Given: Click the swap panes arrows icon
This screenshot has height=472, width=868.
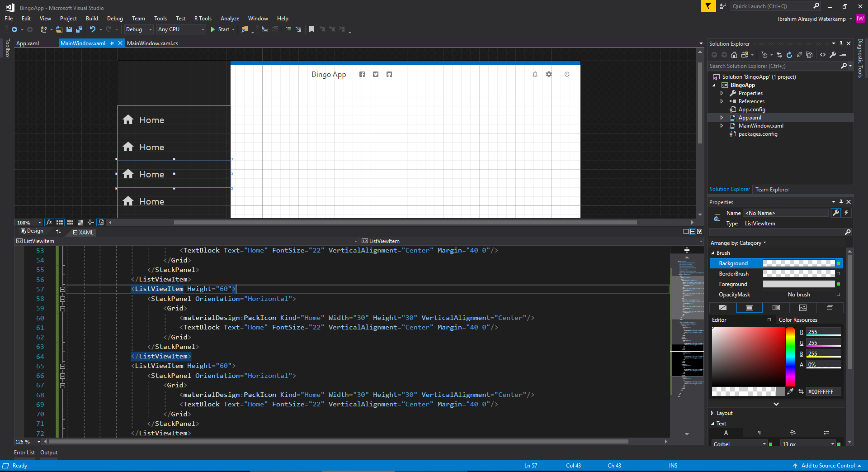Looking at the screenshot, I should [58, 231].
